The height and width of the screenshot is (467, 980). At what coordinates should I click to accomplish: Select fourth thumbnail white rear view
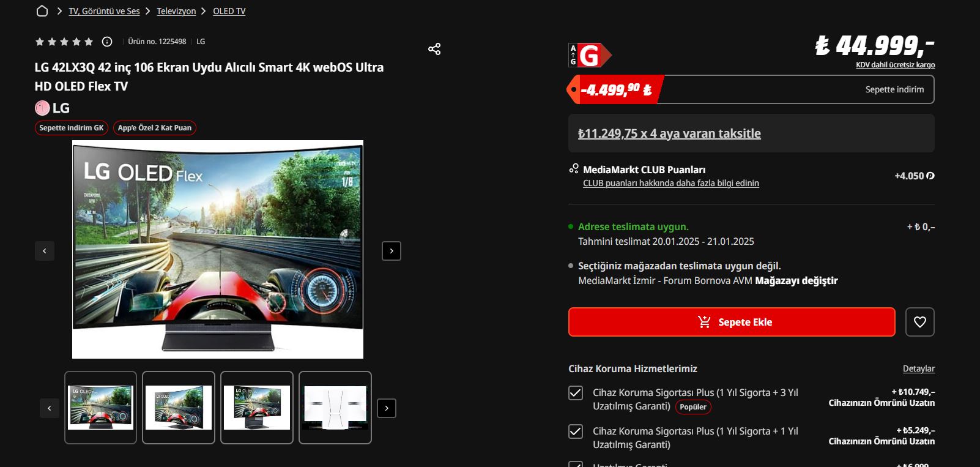coord(335,408)
